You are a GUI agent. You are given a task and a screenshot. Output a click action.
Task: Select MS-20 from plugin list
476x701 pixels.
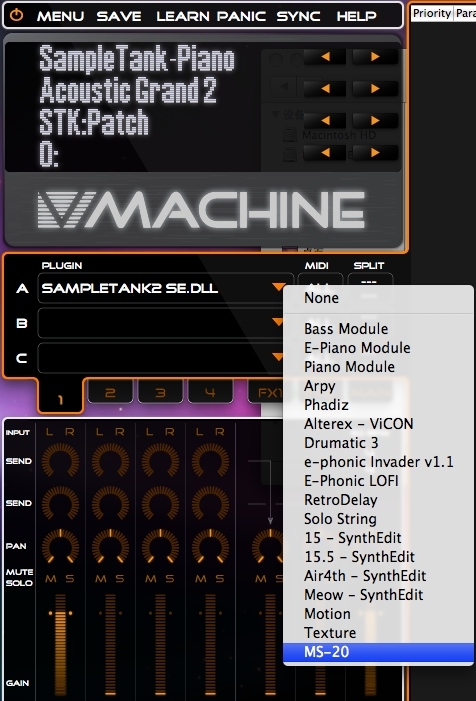pyautogui.click(x=378, y=652)
